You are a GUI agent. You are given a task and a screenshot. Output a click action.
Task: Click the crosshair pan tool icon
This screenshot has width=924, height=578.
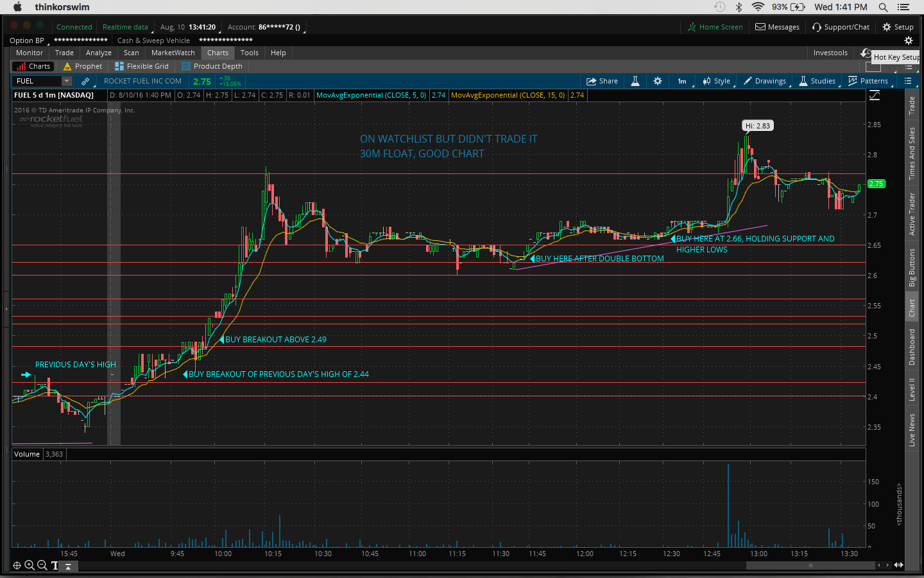(x=17, y=565)
